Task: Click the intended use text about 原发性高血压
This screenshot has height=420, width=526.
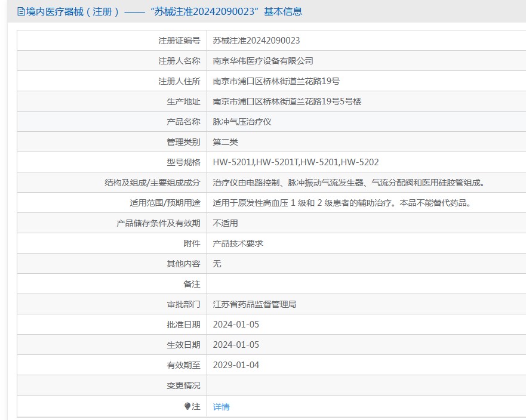Action: [343, 203]
